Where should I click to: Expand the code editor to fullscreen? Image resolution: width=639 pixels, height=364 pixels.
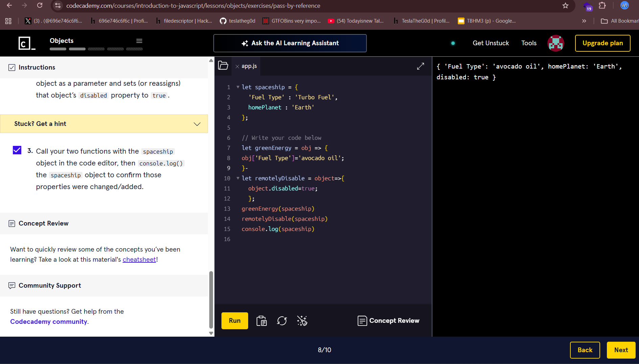coord(420,66)
